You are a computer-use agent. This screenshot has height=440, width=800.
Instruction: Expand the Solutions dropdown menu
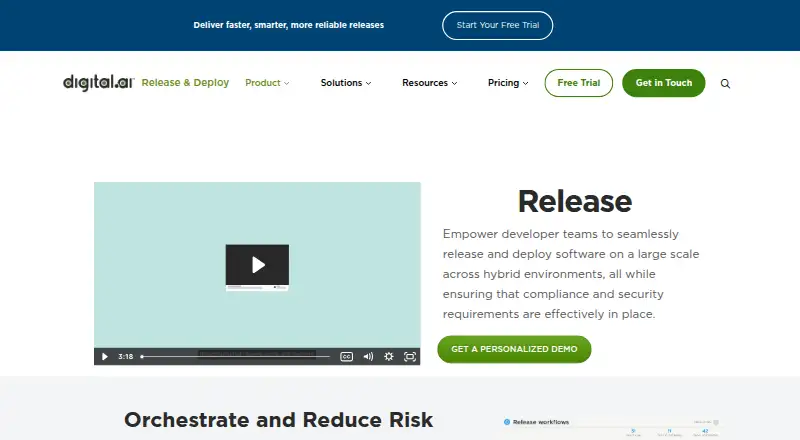[345, 83]
